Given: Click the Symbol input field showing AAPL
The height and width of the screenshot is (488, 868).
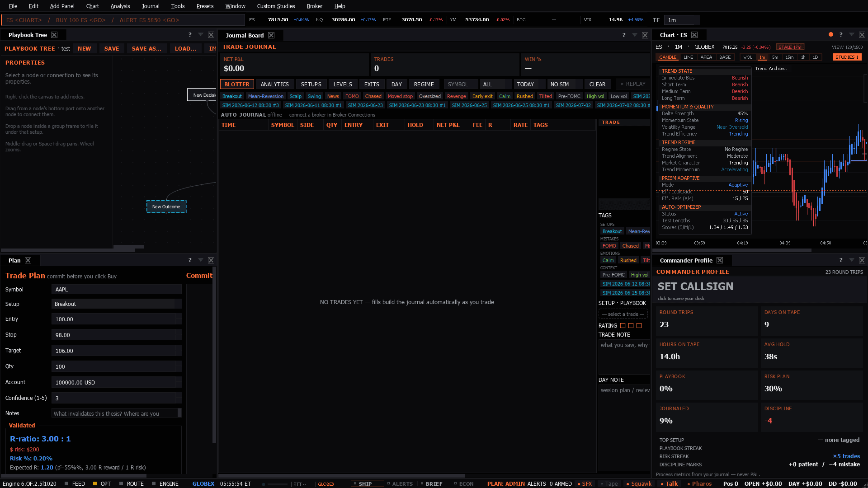Looking at the screenshot, I should pyautogui.click(x=117, y=290).
